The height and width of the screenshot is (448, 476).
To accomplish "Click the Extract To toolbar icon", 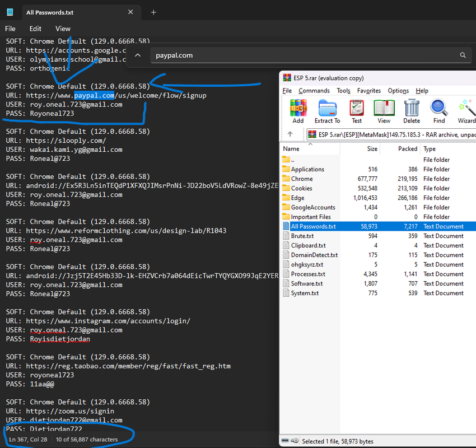I will 327,108.
